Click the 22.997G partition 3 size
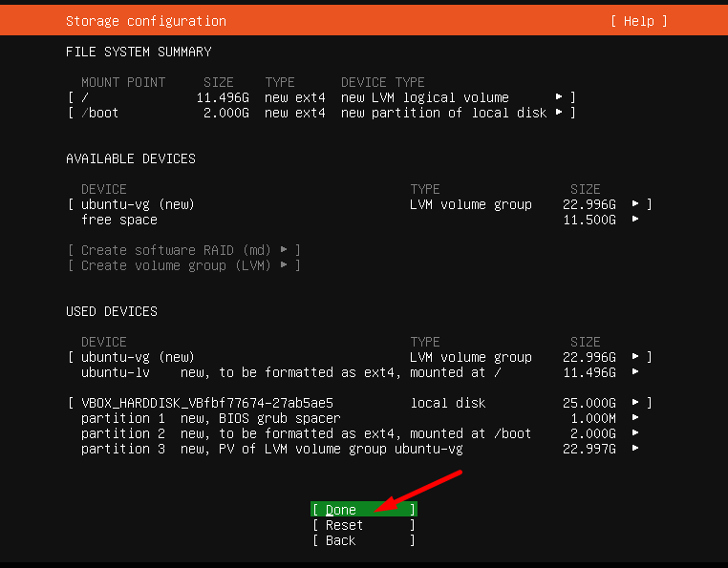This screenshot has height=568, width=728. click(x=589, y=449)
